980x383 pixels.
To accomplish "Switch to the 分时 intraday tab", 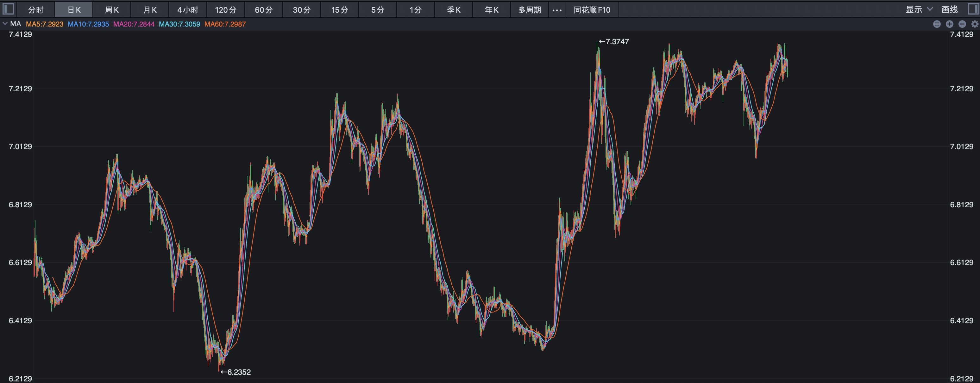I will tap(36, 10).
